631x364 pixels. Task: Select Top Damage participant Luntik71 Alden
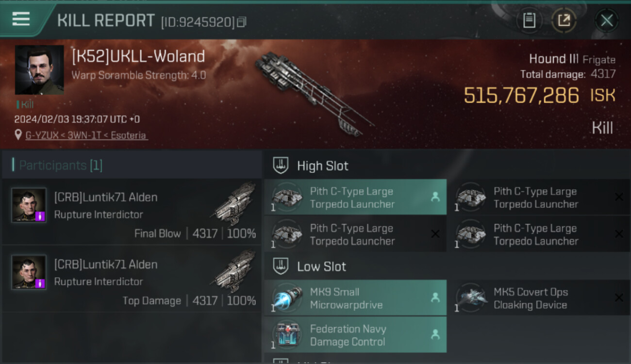pyautogui.click(x=131, y=279)
